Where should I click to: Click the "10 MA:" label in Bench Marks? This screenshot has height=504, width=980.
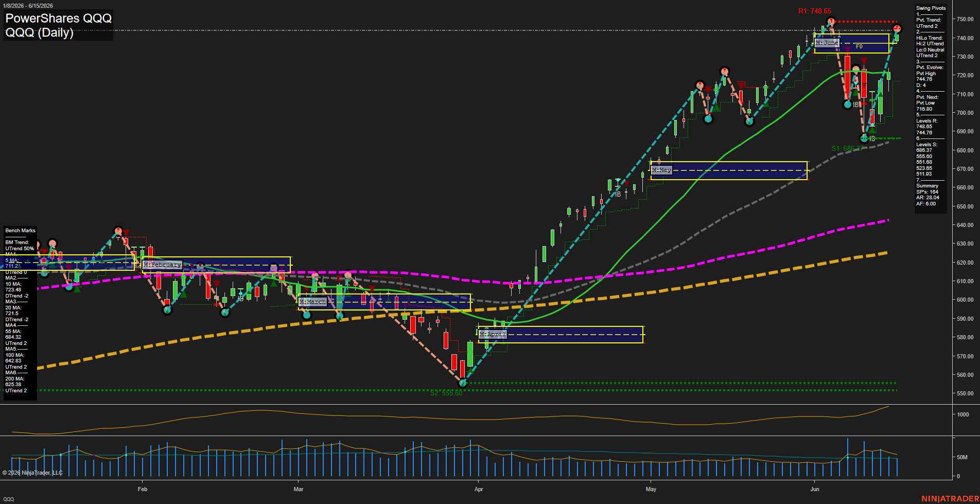point(13,284)
